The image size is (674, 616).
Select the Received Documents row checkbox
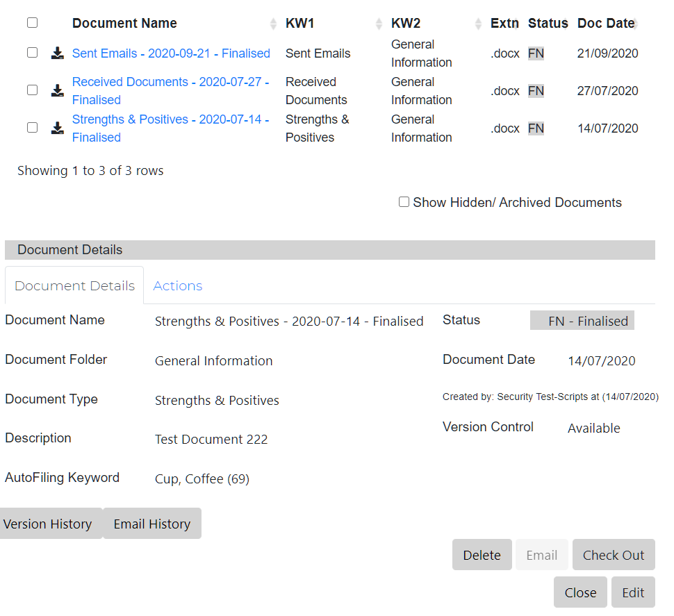click(x=32, y=90)
